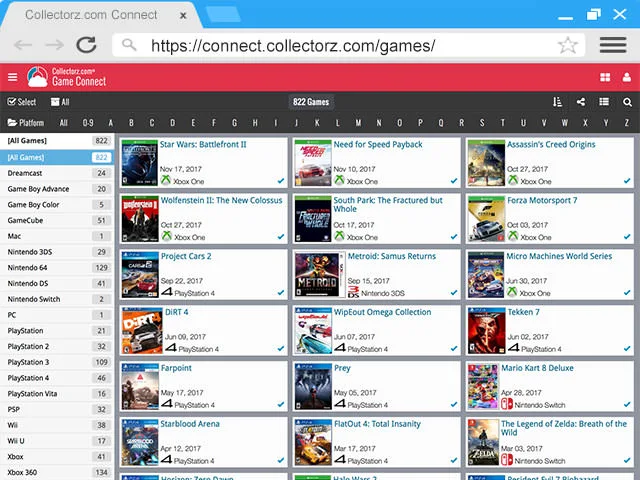The width and height of the screenshot is (640, 480).
Task: Switch layout using the red header grid icon
Action: pos(605,77)
